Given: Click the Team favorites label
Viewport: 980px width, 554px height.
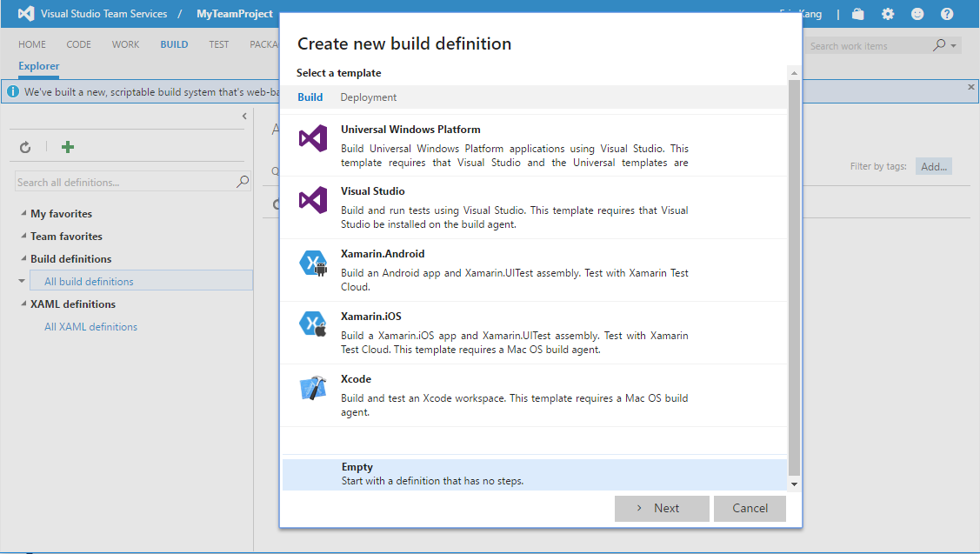Looking at the screenshot, I should coord(66,237).
